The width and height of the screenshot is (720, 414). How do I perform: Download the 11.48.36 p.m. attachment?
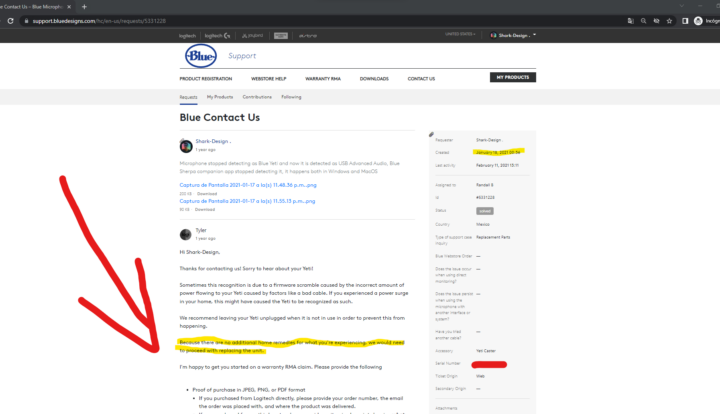tap(207, 194)
